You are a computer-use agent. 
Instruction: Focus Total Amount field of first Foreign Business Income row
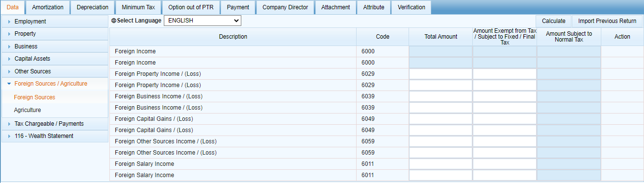[440, 96]
